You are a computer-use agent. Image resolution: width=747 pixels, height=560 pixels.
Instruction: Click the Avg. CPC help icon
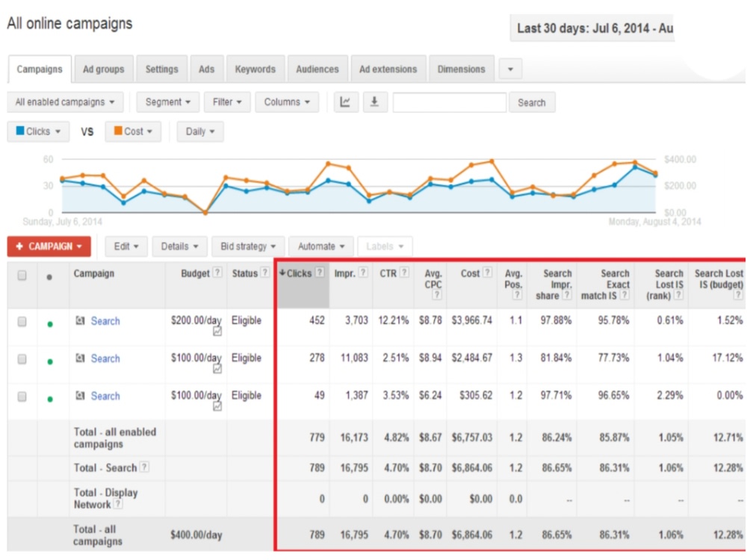[437, 295]
